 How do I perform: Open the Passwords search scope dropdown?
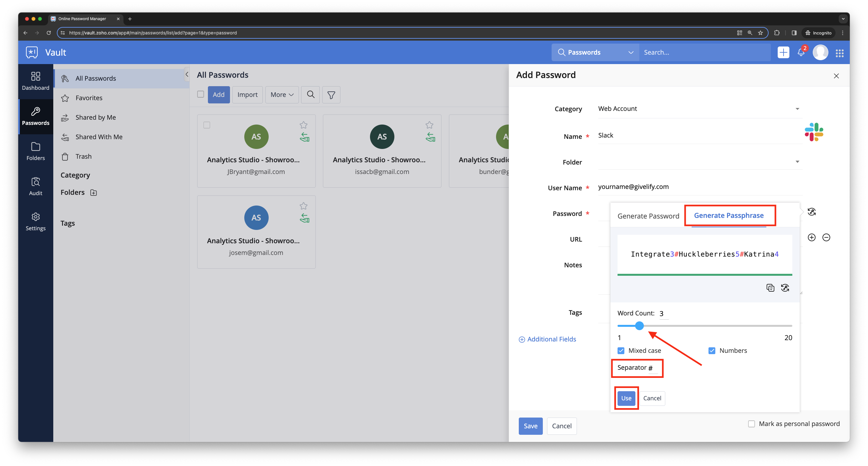click(x=595, y=52)
